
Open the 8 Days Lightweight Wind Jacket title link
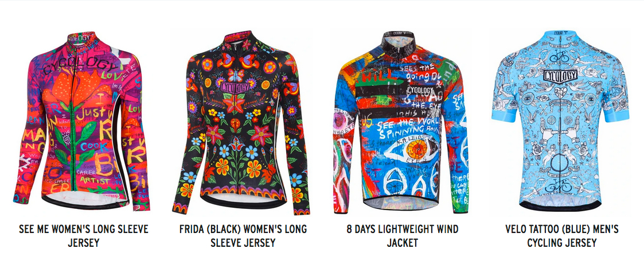pyautogui.click(x=402, y=236)
